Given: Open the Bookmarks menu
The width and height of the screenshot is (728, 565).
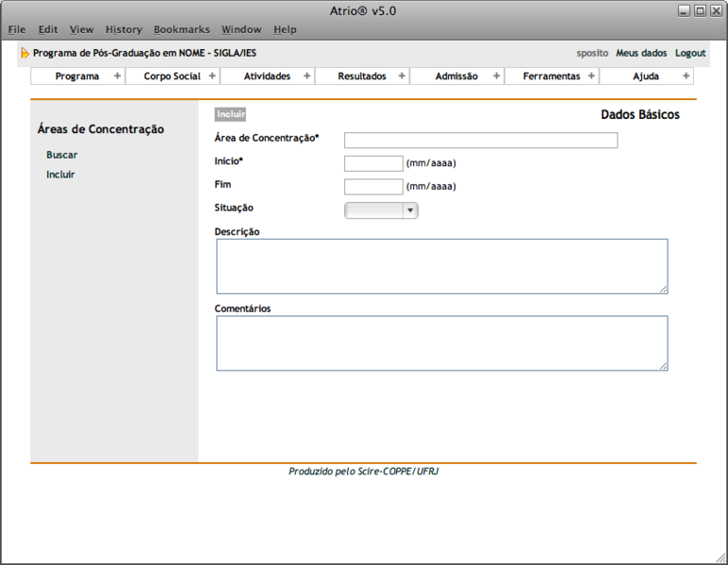Looking at the screenshot, I should click(x=182, y=30).
